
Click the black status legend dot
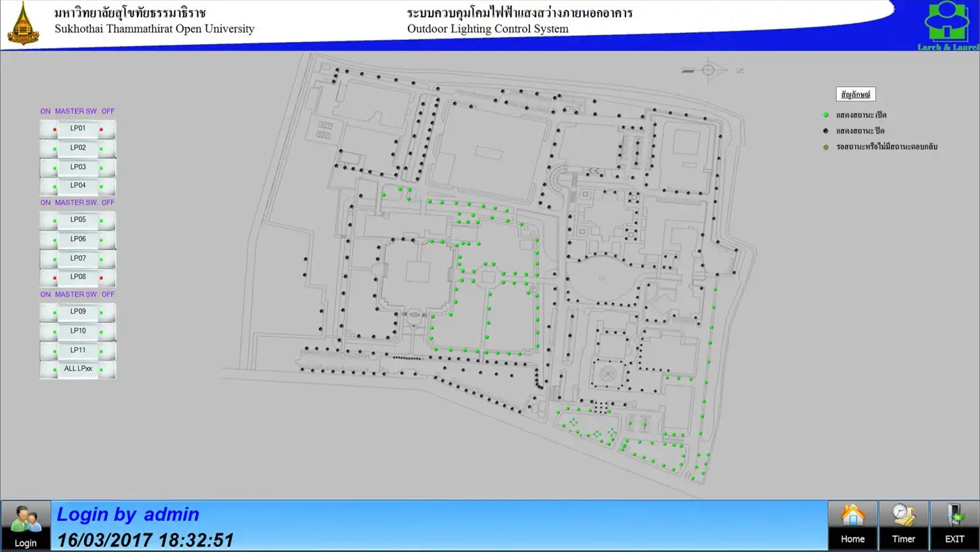(x=825, y=131)
